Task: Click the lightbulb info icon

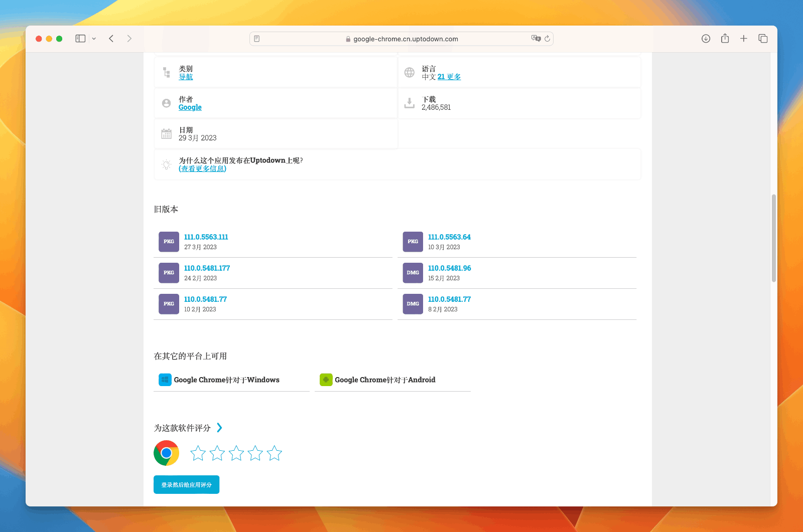Action: [167, 164]
